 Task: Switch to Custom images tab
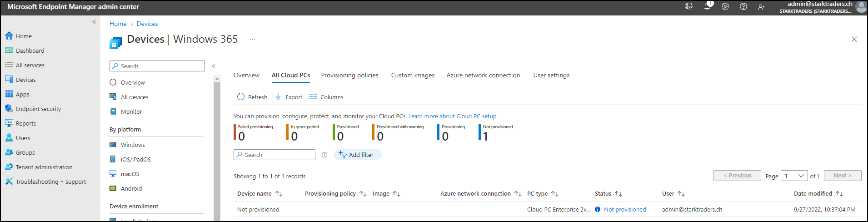pos(413,75)
